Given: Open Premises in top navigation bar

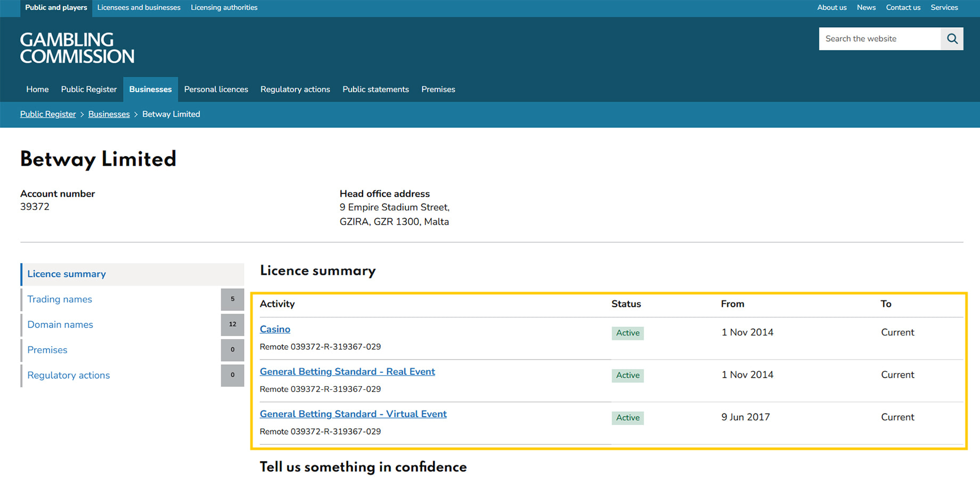Looking at the screenshot, I should coord(438,89).
